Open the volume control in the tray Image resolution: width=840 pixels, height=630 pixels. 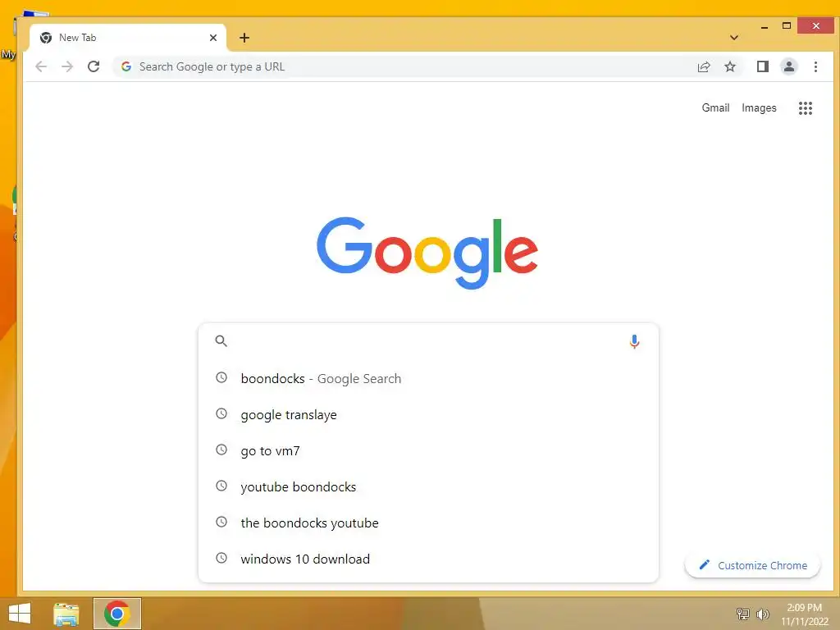tap(762, 614)
